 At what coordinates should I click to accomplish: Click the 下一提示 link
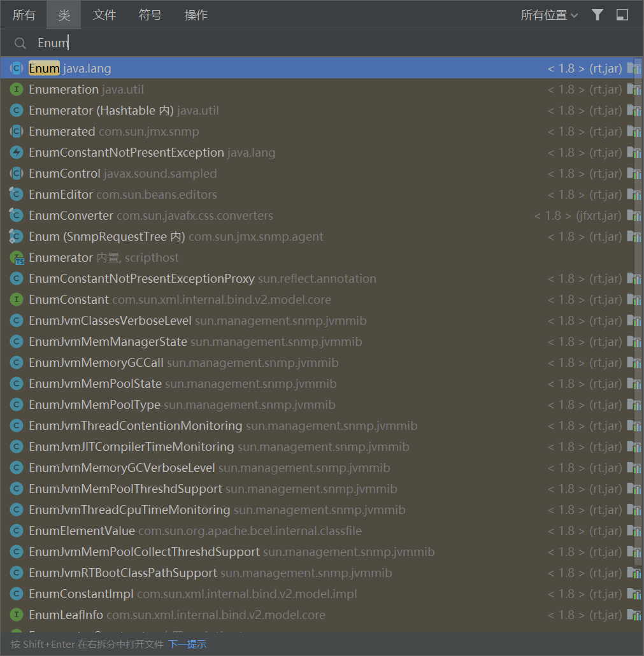187,645
